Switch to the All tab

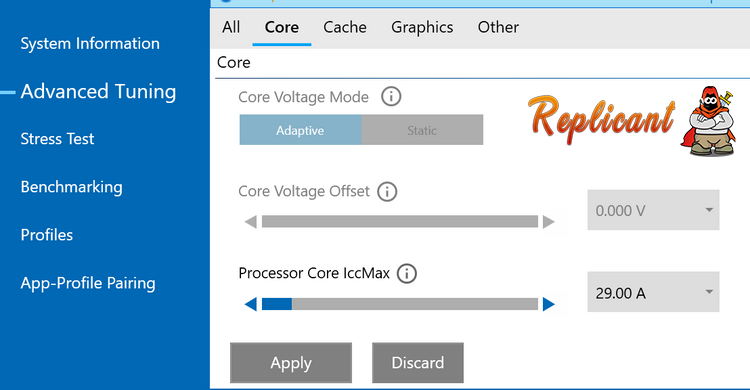pos(231,27)
